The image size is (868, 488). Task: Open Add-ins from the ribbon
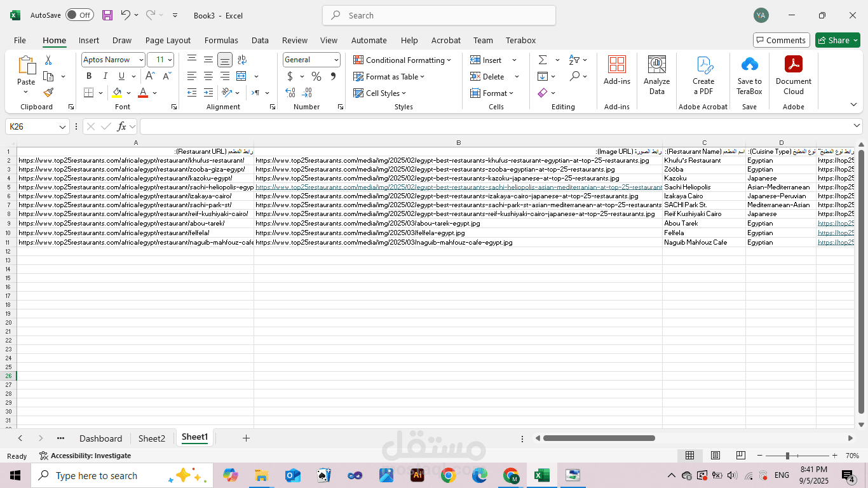(x=617, y=71)
